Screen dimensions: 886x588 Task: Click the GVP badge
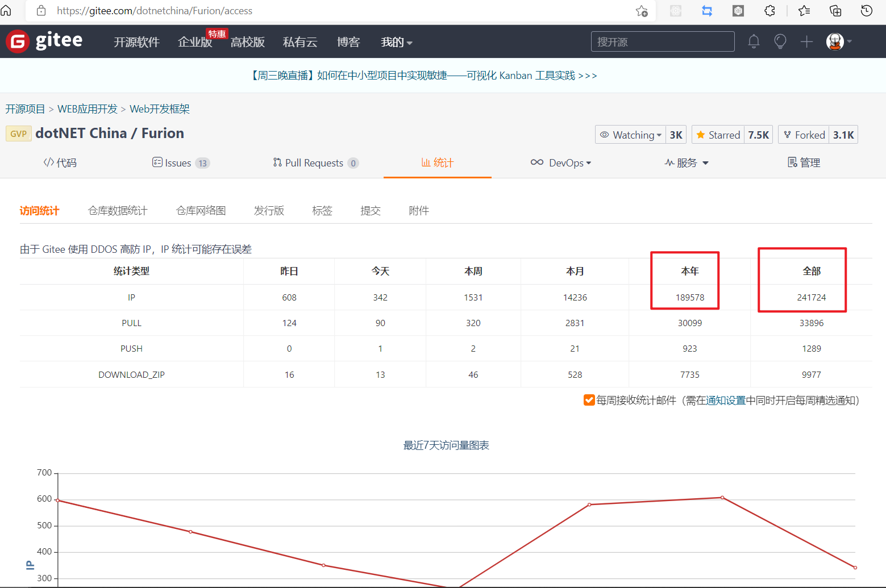(x=18, y=134)
